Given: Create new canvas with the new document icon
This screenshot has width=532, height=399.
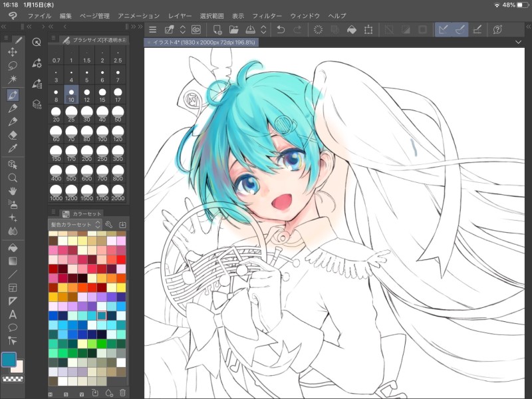Looking at the screenshot, I should point(217,30).
